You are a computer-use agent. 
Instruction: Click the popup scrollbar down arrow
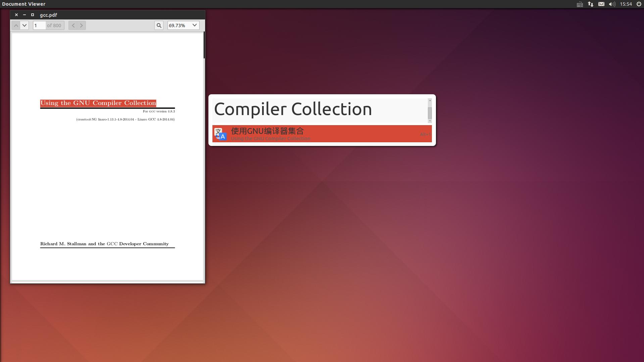pos(430,121)
